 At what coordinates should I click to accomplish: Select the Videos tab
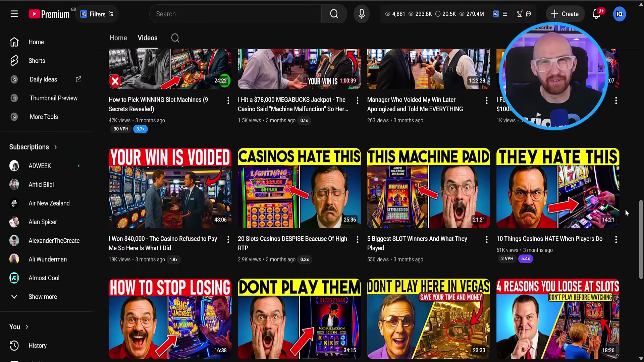pos(148,38)
